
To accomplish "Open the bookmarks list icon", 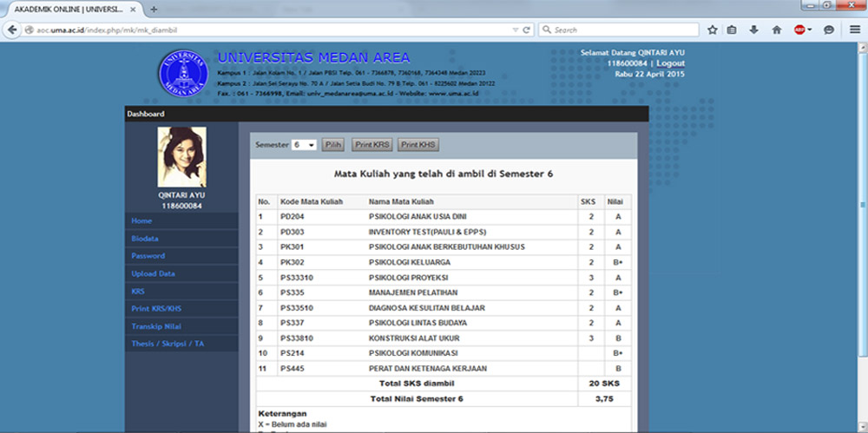I will [x=732, y=30].
